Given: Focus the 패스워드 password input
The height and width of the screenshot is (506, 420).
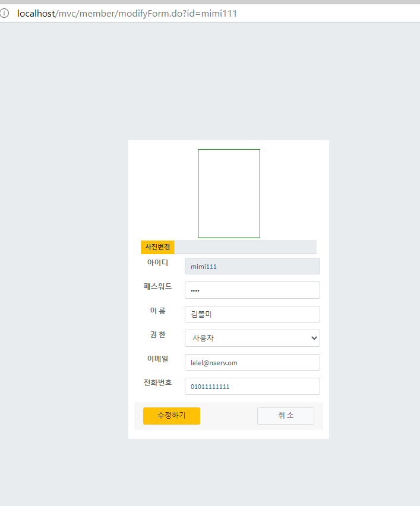Looking at the screenshot, I should click(252, 290).
